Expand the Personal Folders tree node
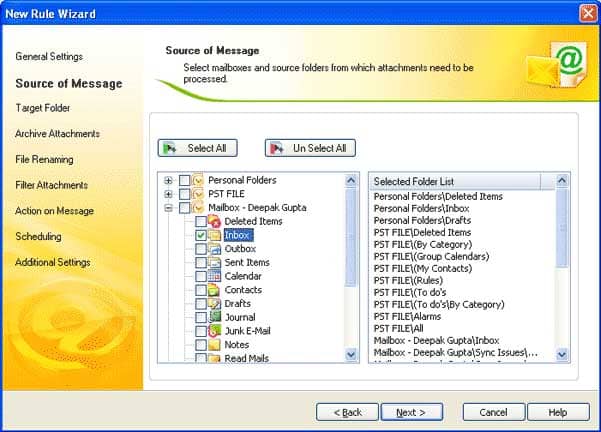601x432 pixels. (168, 180)
